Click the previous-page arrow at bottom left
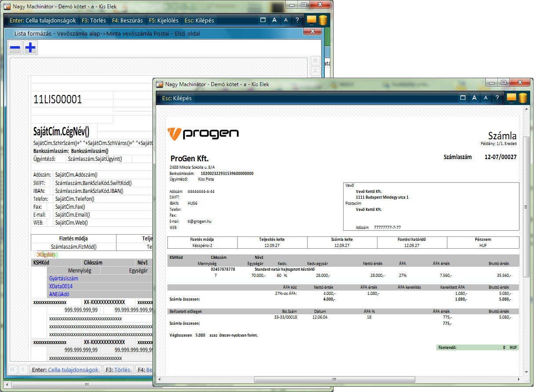This screenshot has width=537, height=392. [23, 370]
